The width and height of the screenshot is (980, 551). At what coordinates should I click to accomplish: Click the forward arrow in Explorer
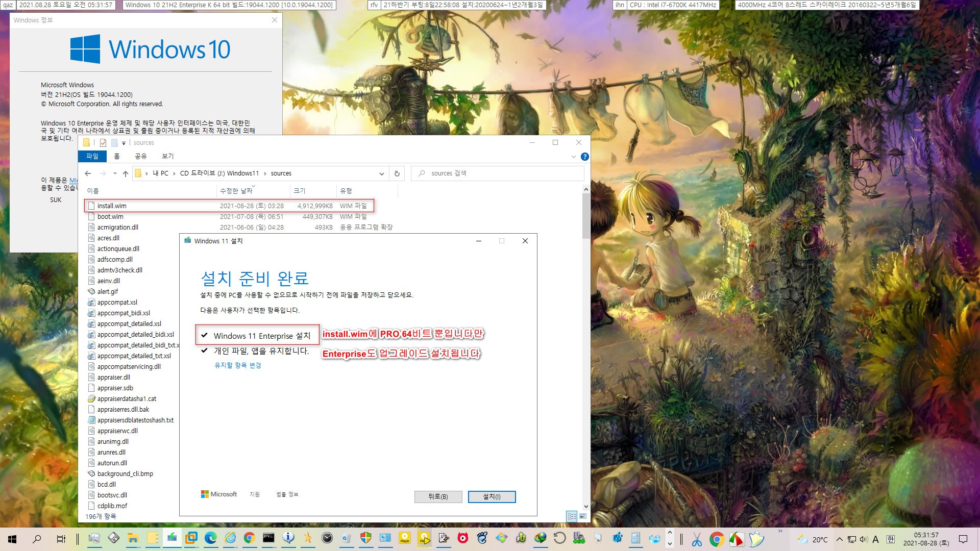click(103, 173)
